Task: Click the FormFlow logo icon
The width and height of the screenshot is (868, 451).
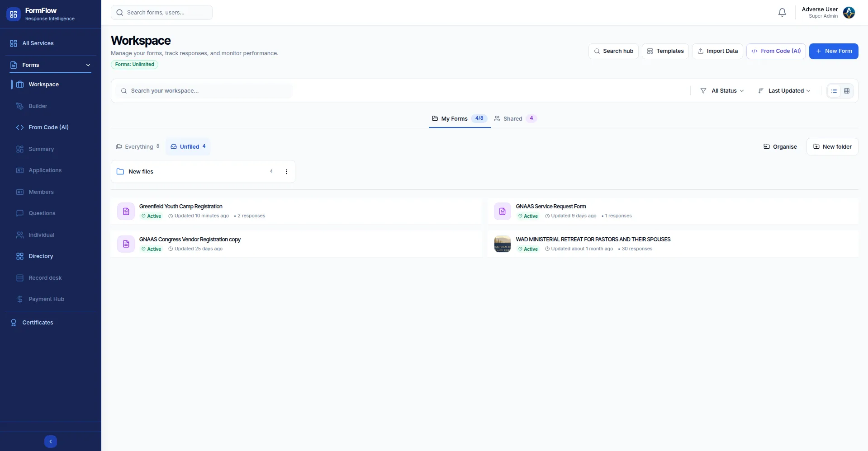Action: click(14, 14)
